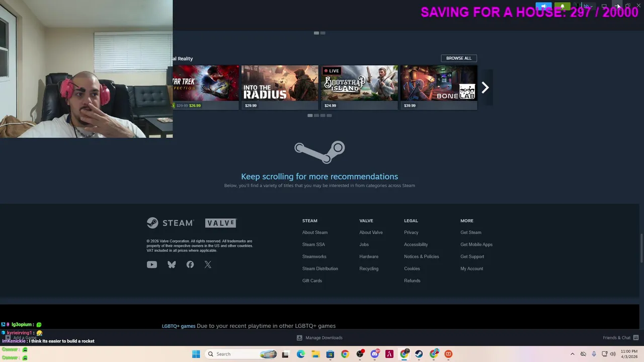Screen dimensions: 644x362
Task: Click the blue megaphone announcements icon
Action: [x=543, y=7]
